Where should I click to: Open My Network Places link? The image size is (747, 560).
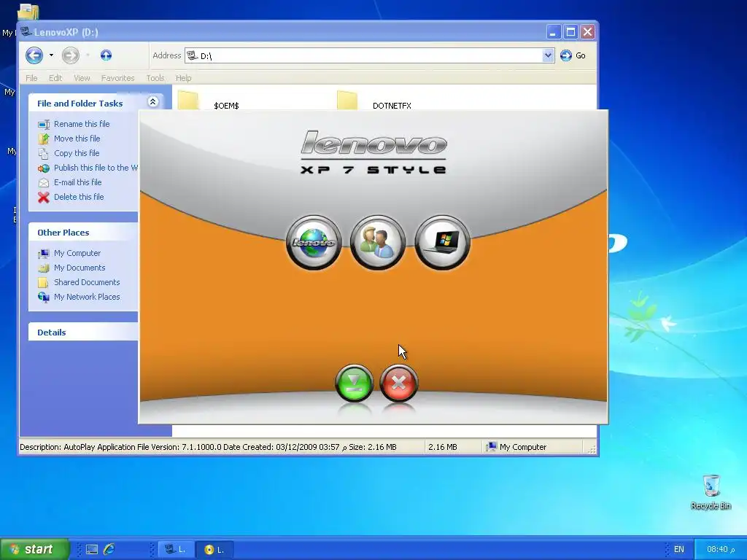(x=87, y=297)
